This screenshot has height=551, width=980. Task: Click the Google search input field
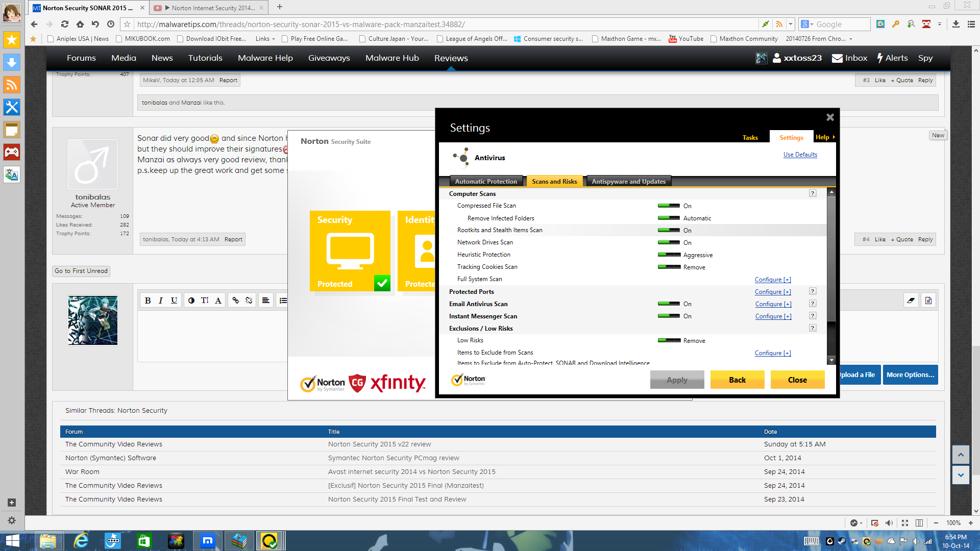click(842, 24)
